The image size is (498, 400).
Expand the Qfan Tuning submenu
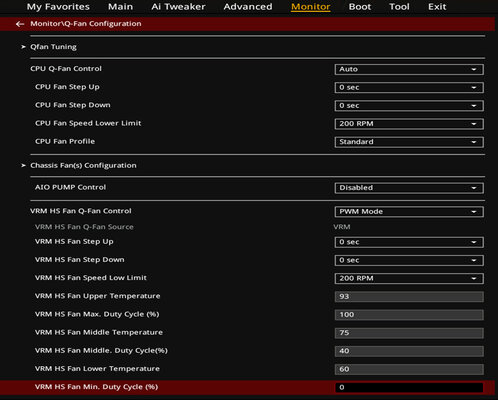(x=53, y=47)
